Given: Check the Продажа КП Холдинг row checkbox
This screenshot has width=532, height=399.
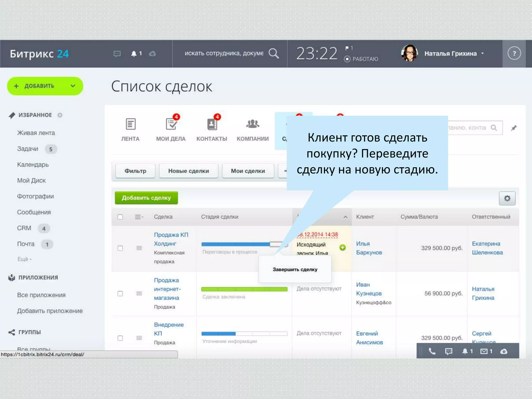Looking at the screenshot, I should 120,248.
